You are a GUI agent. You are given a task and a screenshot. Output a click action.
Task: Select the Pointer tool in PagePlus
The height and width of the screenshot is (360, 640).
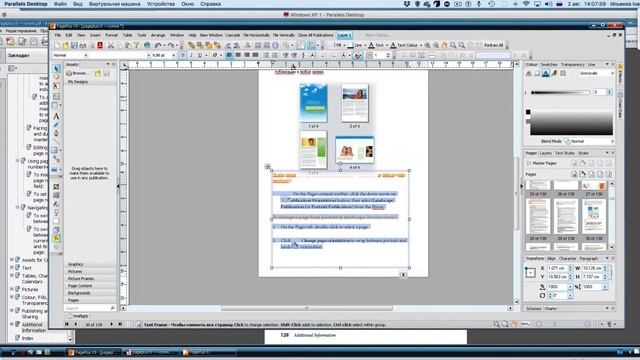pos(57,68)
